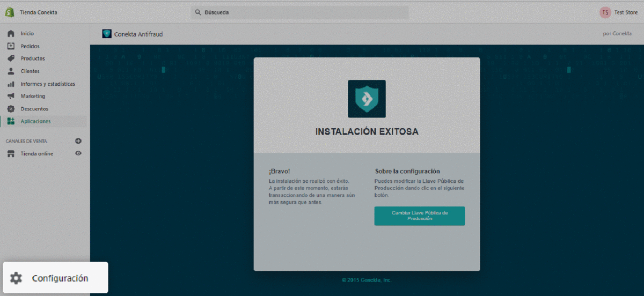Image resolution: width=644 pixels, height=296 pixels.
Task: Add a sales channel with plus icon
Action: click(x=78, y=141)
